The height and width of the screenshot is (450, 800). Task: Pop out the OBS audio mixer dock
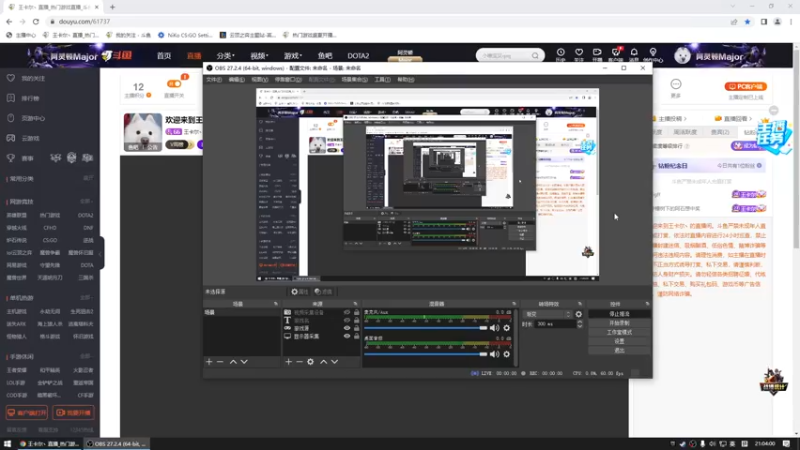point(514,304)
